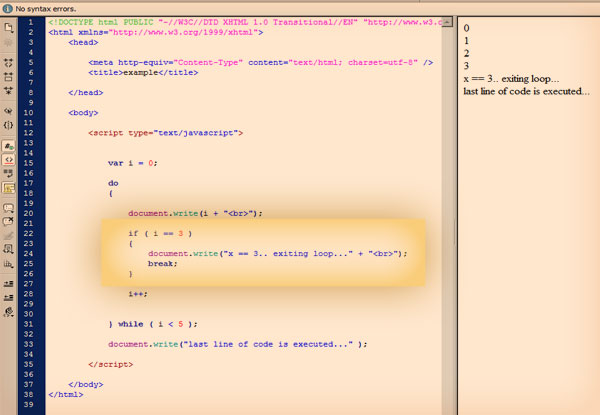
Task: Collapse the current selection of code
Action: click(x=8, y=76)
